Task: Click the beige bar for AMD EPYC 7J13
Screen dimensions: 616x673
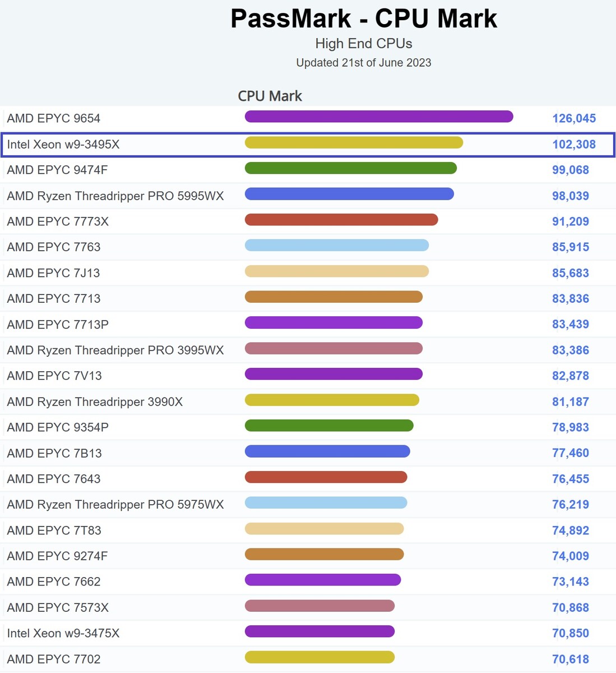Action: [x=337, y=271]
